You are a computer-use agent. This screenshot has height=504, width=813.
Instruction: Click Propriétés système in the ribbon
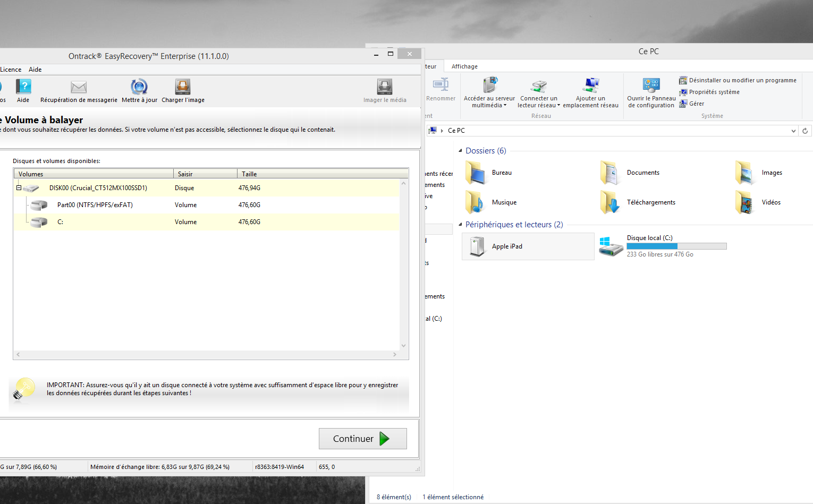pyautogui.click(x=709, y=92)
